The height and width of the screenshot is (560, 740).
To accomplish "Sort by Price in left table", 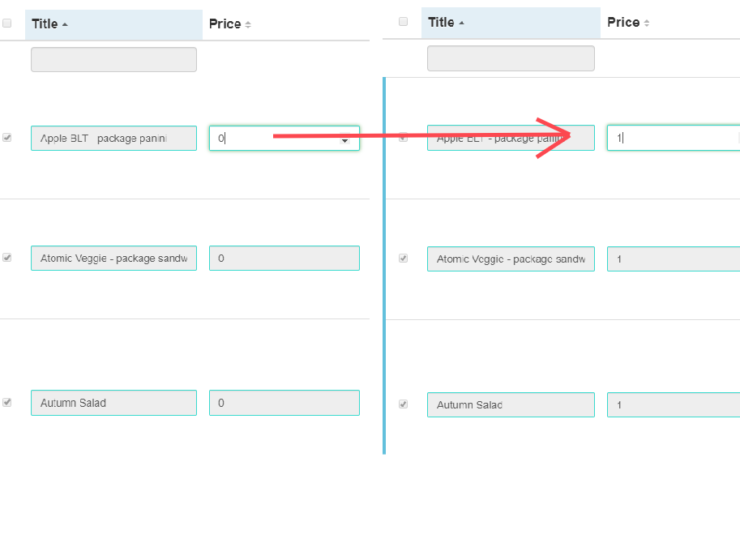I will pyautogui.click(x=230, y=24).
